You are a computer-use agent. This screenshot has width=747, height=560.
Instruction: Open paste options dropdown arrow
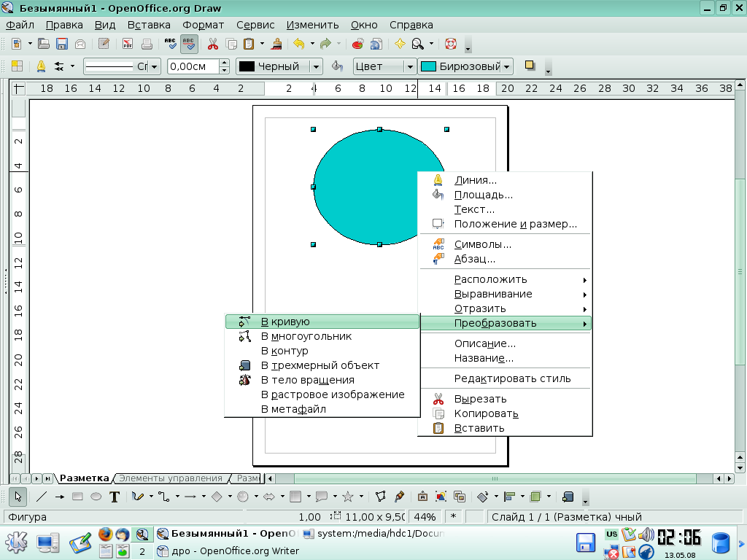(262, 44)
